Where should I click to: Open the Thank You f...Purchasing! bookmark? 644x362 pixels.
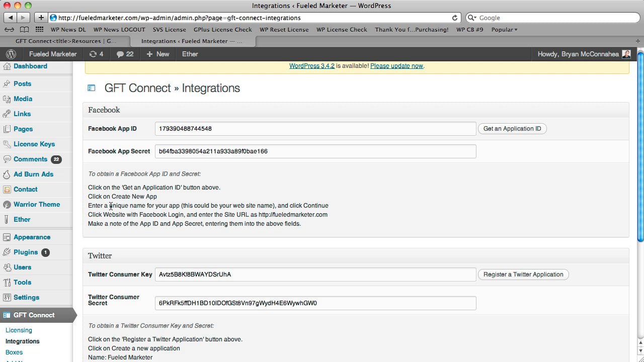(412, 30)
